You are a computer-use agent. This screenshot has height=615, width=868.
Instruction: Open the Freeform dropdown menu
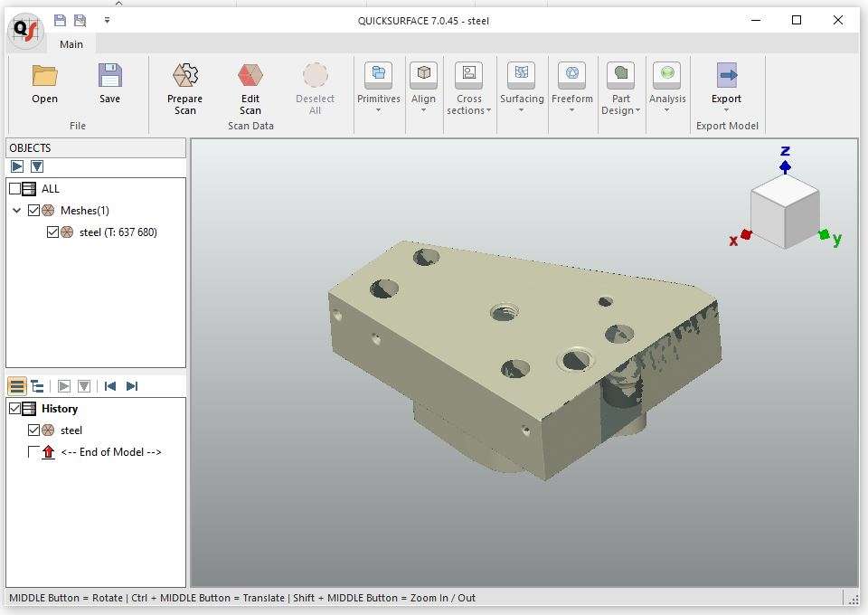(571, 111)
